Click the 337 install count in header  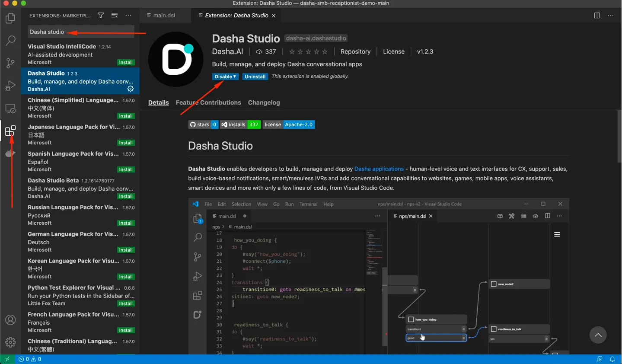(x=266, y=51)
